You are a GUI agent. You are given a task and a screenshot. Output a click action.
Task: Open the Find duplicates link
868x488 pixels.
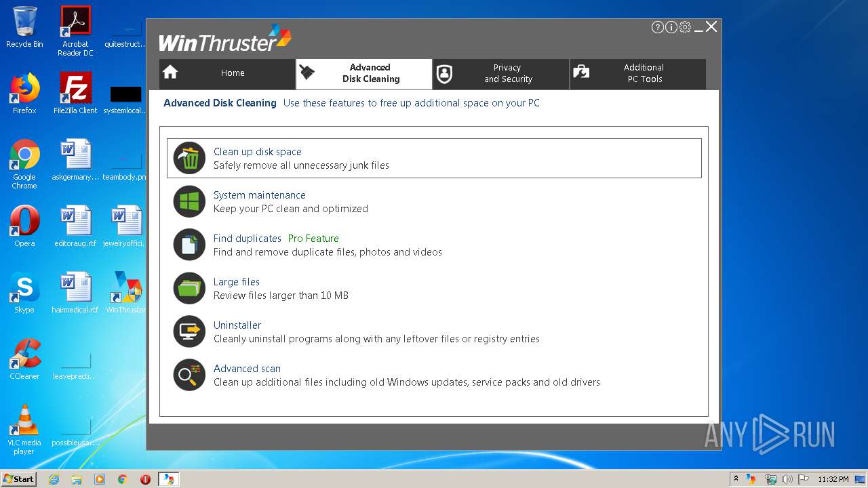[x=248, y=239]
